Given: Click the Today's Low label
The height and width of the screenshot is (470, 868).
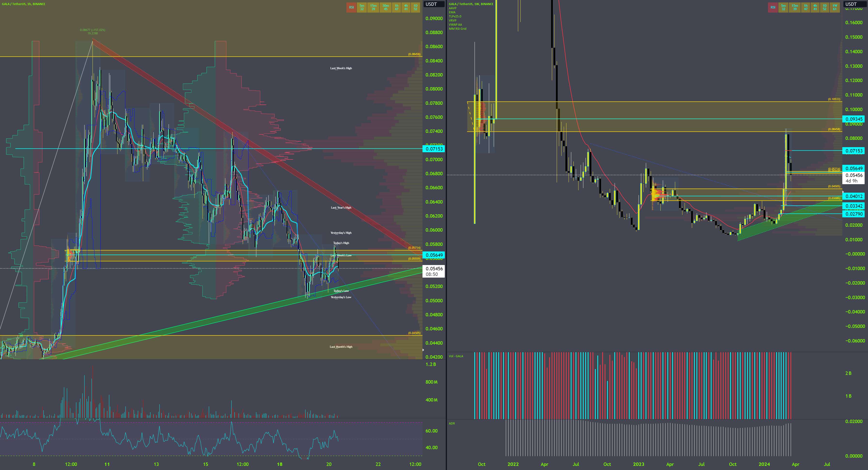Looking at the screenshot, I should [341, 291].
